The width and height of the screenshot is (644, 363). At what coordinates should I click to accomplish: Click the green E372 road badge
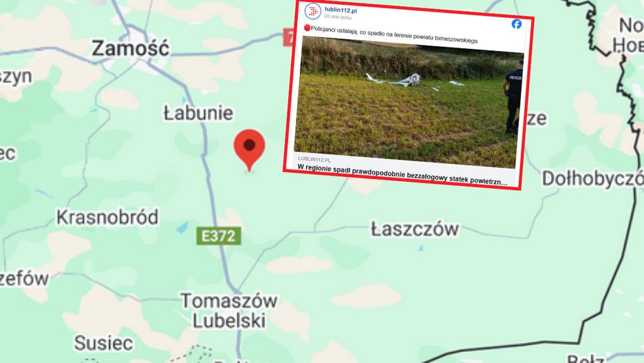219,236
